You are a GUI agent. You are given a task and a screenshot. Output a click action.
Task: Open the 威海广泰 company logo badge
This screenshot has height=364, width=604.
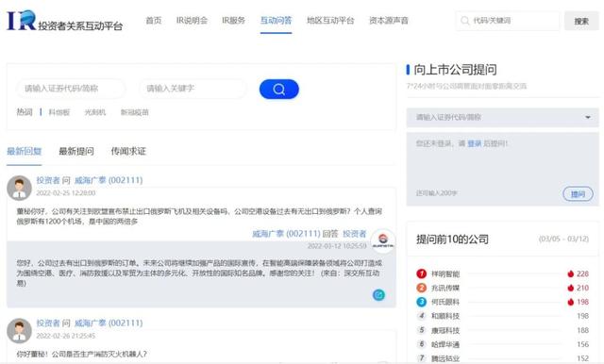click(x=382, y=240)
